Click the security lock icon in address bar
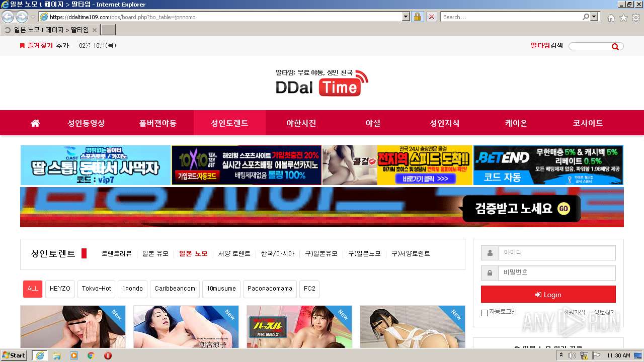This screenshot has height=362, width=644. point(417,17)
